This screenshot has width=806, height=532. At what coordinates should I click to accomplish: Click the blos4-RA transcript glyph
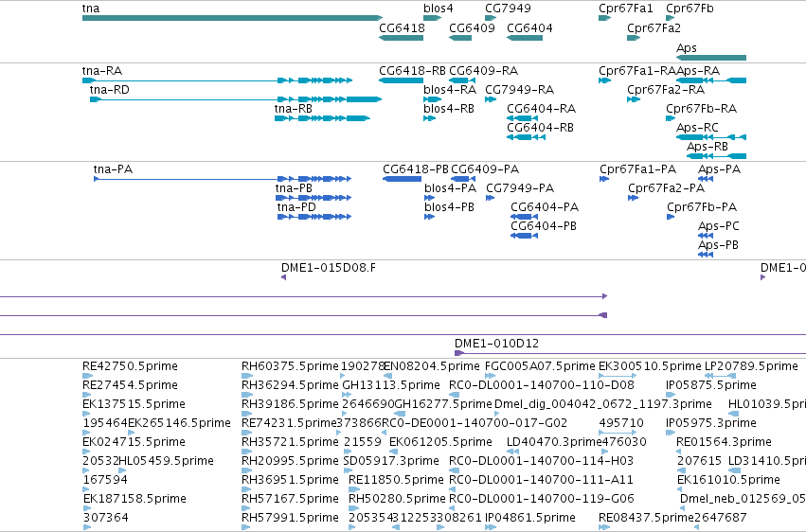432,99
